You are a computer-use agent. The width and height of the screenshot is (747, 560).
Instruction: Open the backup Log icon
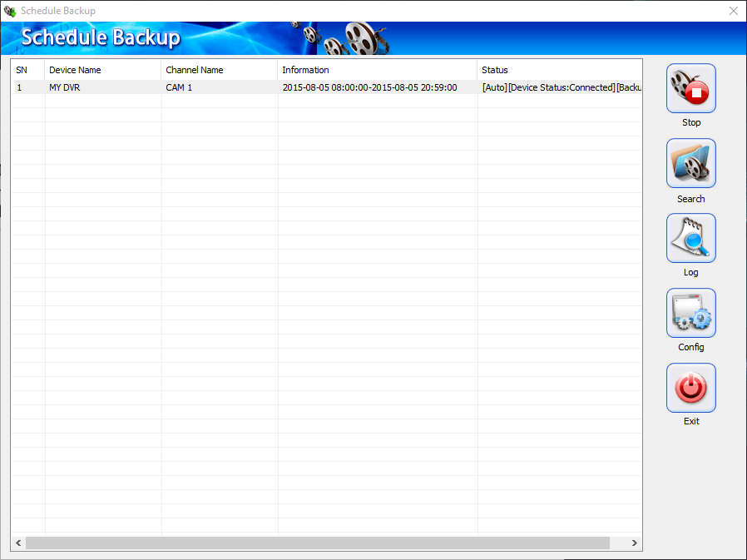point(690,238)
